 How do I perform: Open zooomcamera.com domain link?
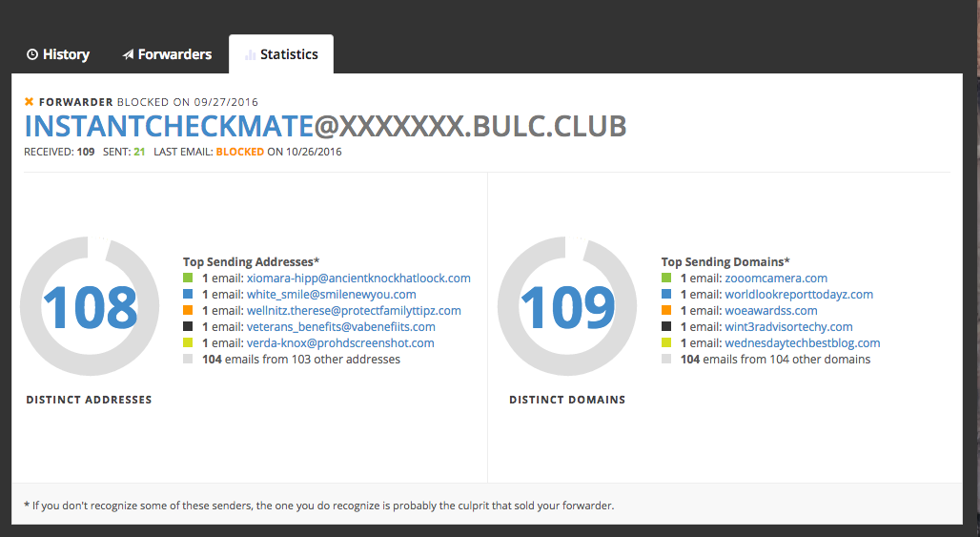(x=776, y=279)
